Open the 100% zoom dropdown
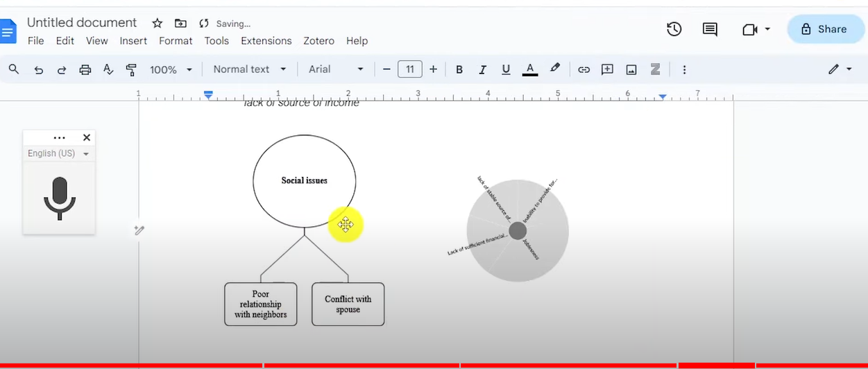The image size is (868, 369). pyautogui.click(x=171, y=69)
